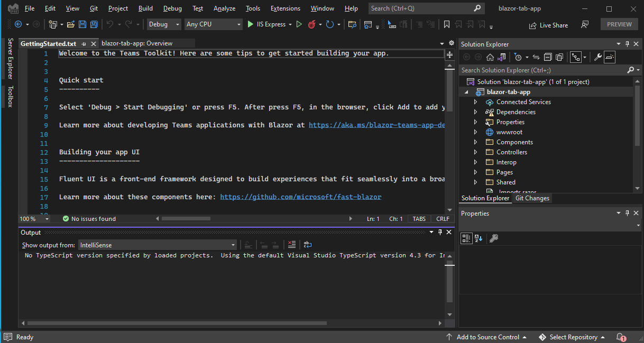Open the 100 % zoom dropdown
The width and height of the screenshot is (644, 343).
(34, 219)
